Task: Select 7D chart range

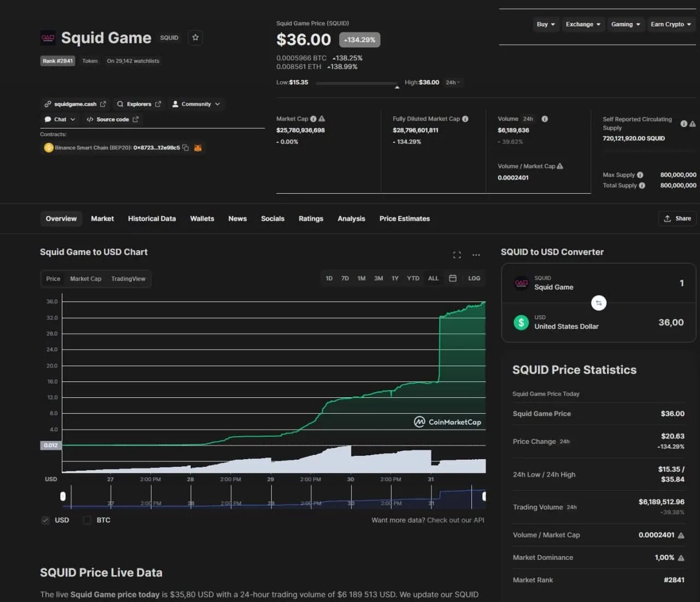Action: tap(345, 279)
